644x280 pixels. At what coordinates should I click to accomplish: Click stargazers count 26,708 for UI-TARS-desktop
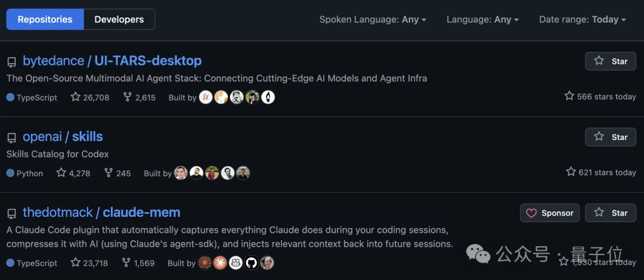90,97
